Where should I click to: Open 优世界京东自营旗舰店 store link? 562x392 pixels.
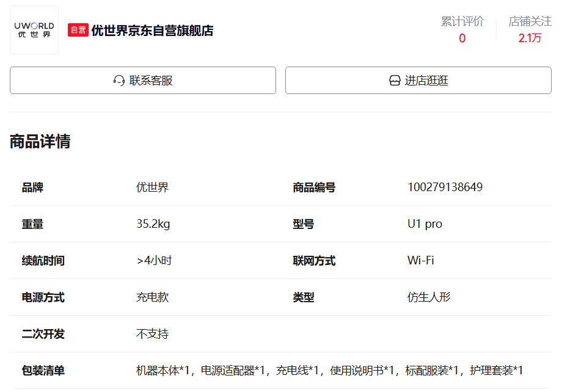click(x=152, y=31)
